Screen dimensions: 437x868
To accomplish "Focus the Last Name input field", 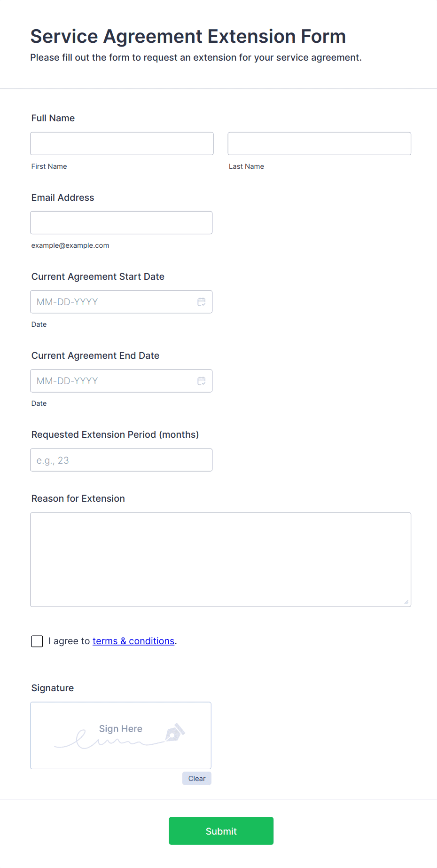I will [319, 143].
